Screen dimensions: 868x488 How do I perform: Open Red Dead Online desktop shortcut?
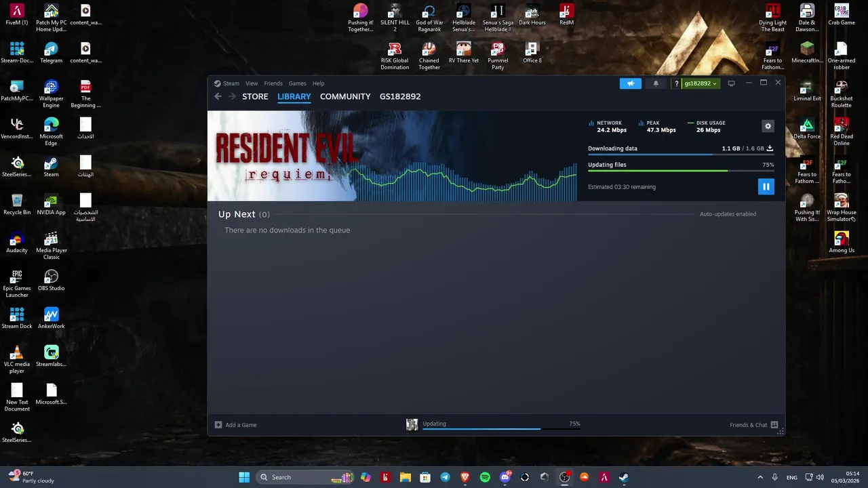pos(842,131)
